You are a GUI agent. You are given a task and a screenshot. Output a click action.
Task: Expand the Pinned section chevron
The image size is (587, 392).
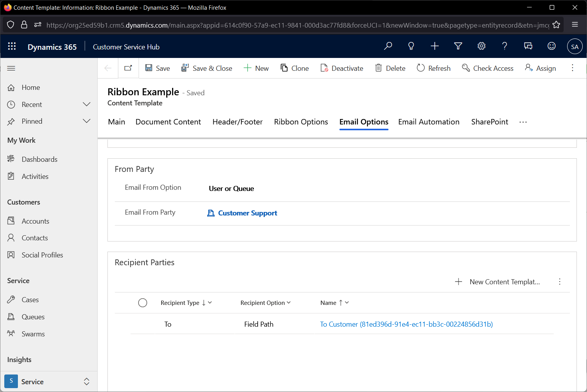[87, 121]
